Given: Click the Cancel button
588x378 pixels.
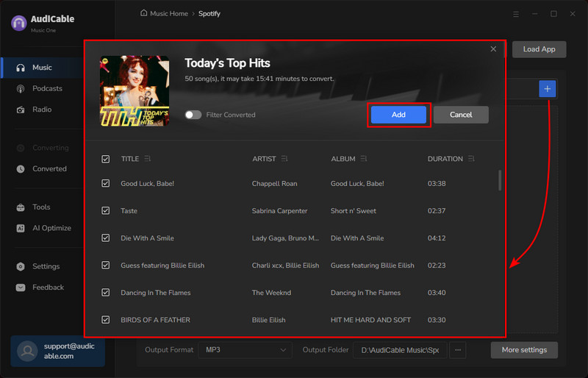Looking at the screenshot, I should point(461,115).
